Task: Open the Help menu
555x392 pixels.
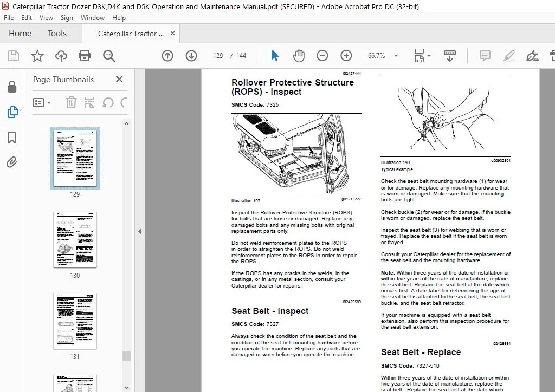Action: (x=119, y=18)
